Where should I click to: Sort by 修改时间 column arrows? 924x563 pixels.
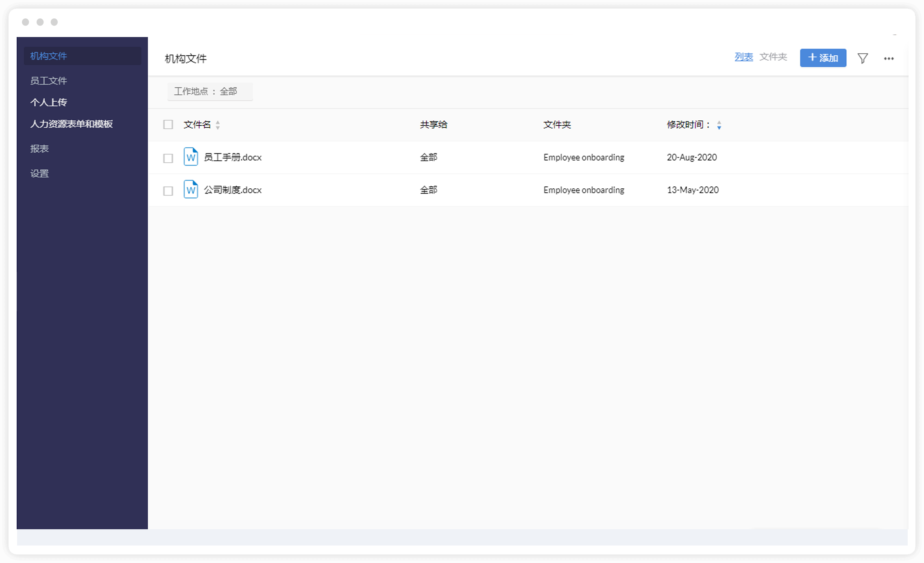click(719, 125)
